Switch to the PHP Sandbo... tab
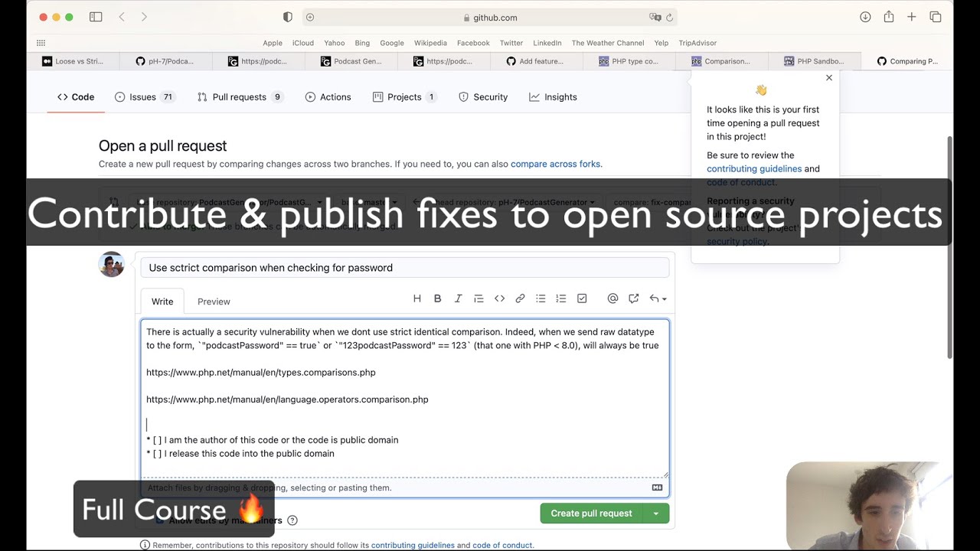This screenshot has width=980, height=551. [815, 61]
